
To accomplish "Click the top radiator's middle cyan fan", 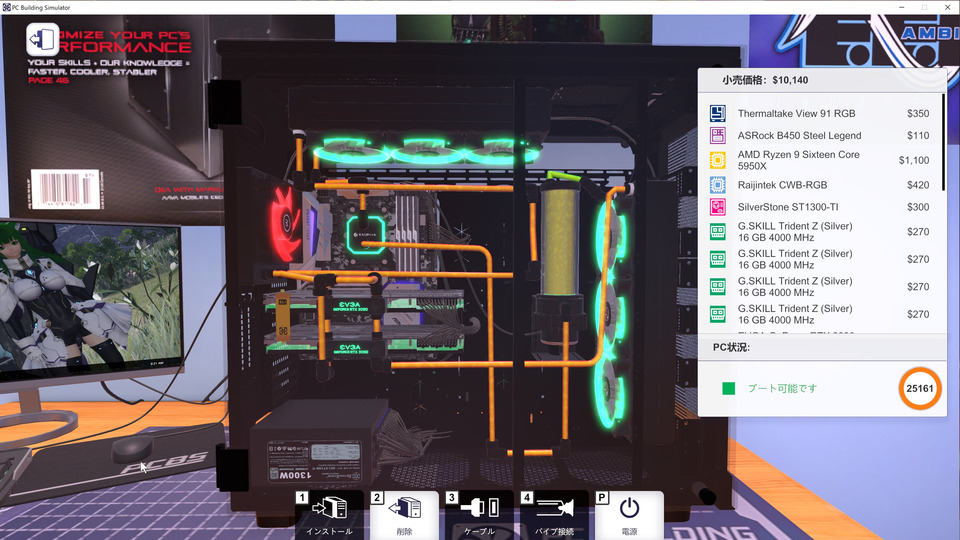I will click(426, 151).
